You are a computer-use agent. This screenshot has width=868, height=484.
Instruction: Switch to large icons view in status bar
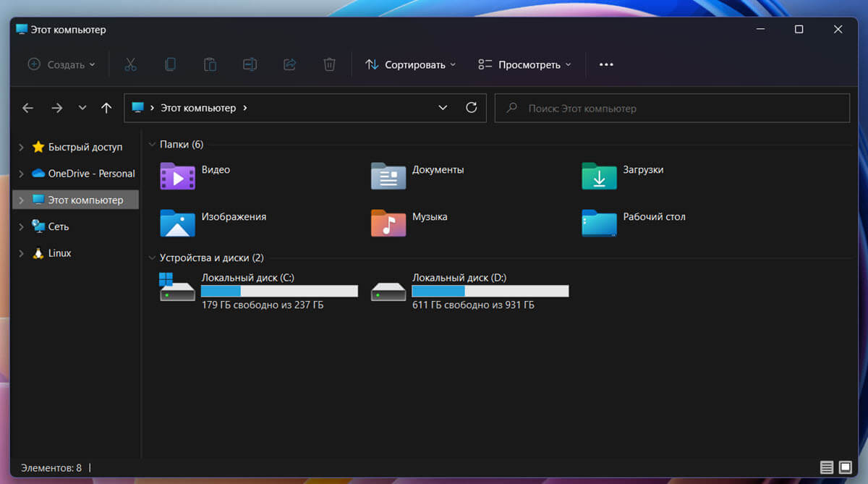tap(846, 467)
